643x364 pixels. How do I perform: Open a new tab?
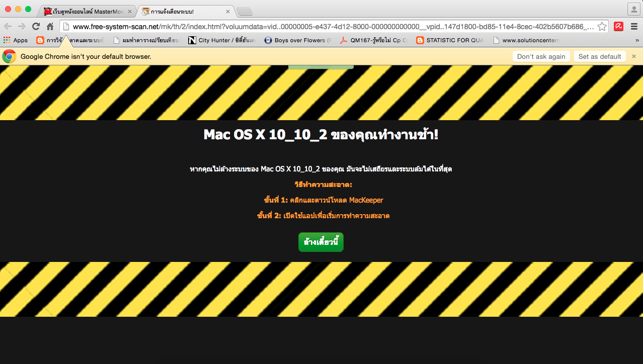click(x=244, y=12)
